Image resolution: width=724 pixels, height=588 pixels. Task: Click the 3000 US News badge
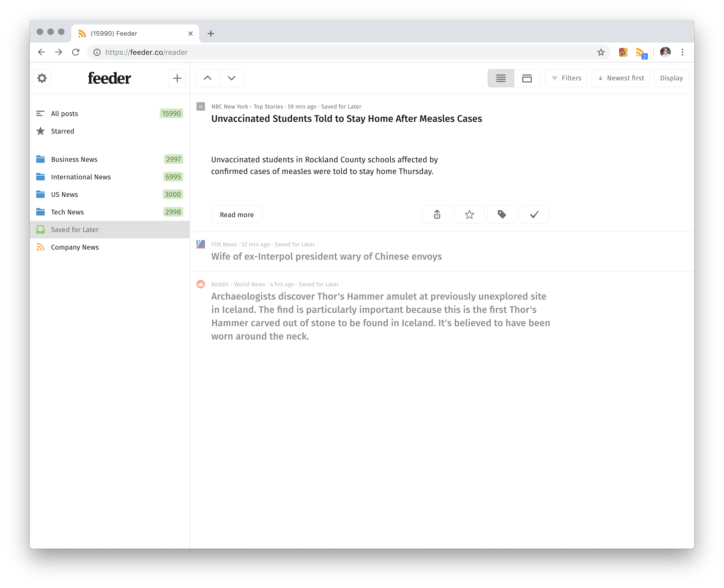pos(172,194)
